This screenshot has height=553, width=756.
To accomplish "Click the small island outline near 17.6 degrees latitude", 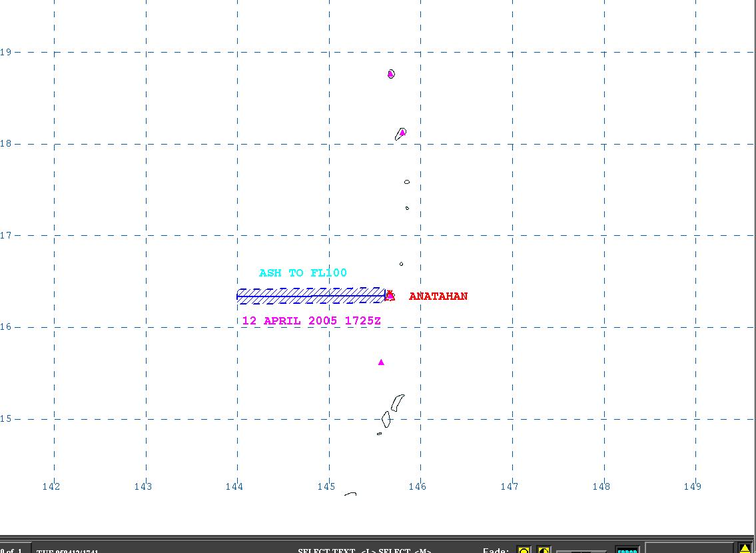I will (x=407, y=182).
